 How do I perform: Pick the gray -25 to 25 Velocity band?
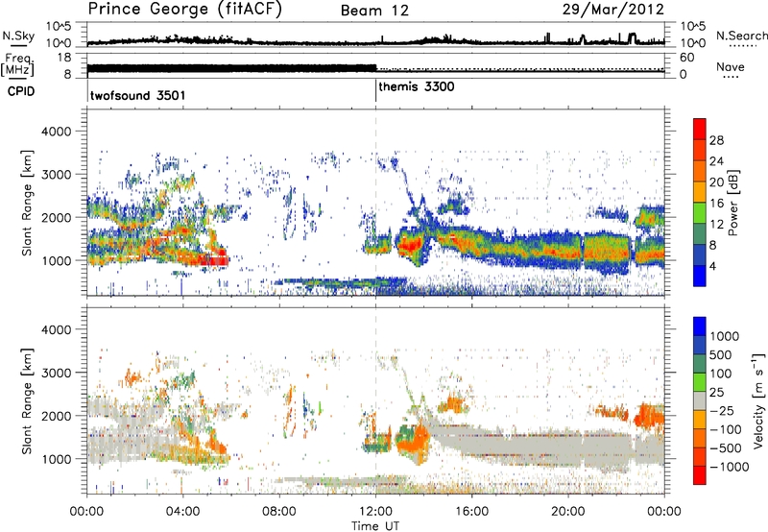click(700, 400)
